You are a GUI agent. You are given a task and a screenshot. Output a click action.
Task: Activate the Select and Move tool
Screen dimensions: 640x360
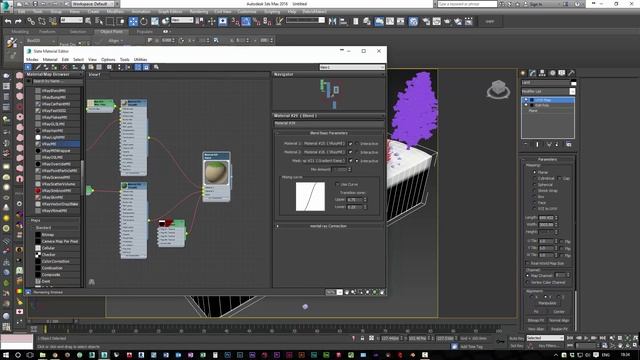133,21
